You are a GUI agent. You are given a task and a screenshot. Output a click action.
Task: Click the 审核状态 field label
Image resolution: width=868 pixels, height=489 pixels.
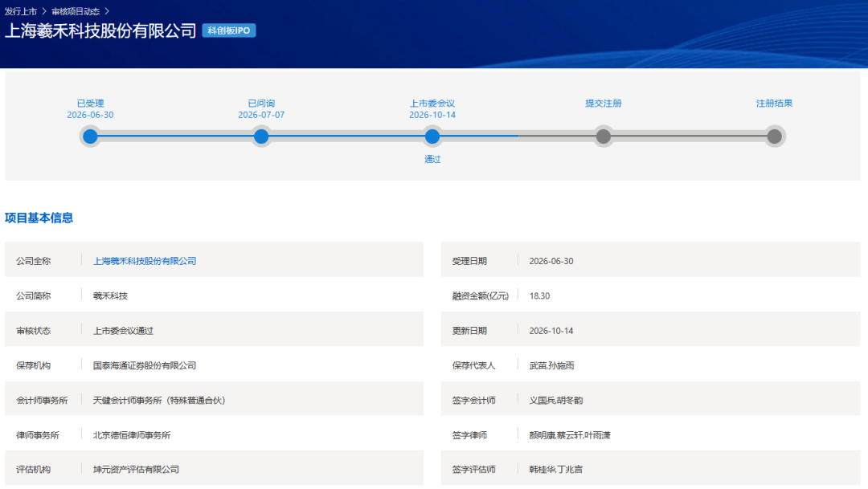[x=33, y=331]
